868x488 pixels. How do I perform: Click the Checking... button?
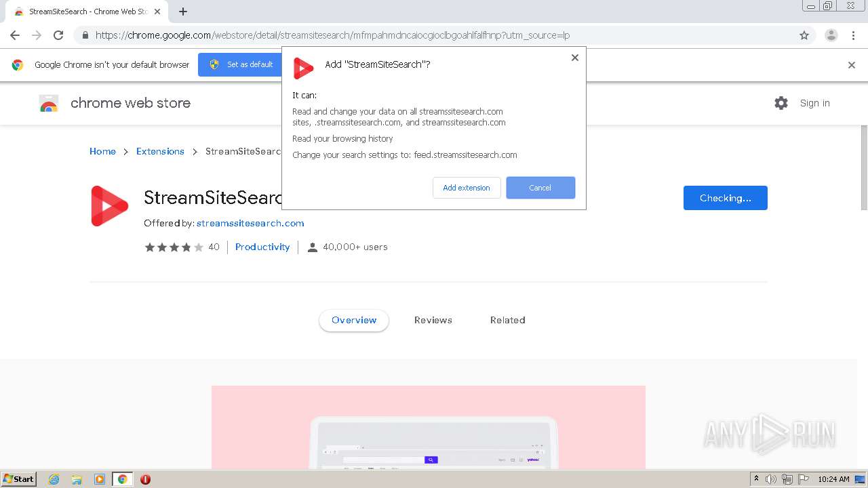pyautogui.click(x=726, y=198)
